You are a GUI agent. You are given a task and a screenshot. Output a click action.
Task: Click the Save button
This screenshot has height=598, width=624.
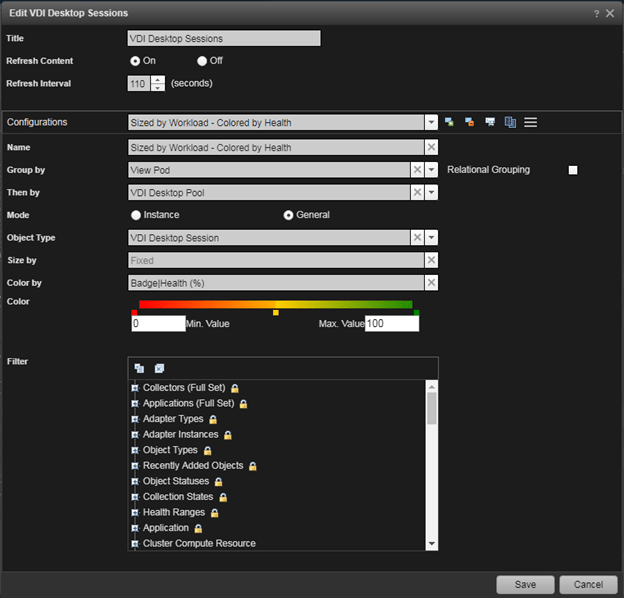(525, 584)
